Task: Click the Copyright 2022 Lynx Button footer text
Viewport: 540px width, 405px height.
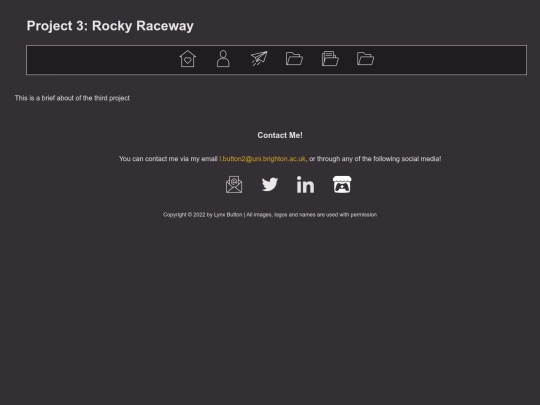Action: pos(270,215)
